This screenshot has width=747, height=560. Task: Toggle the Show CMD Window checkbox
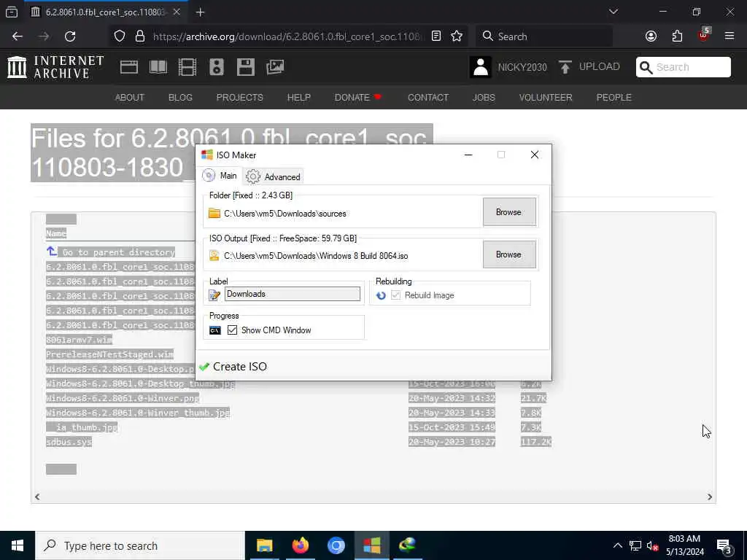click(232, 330)
